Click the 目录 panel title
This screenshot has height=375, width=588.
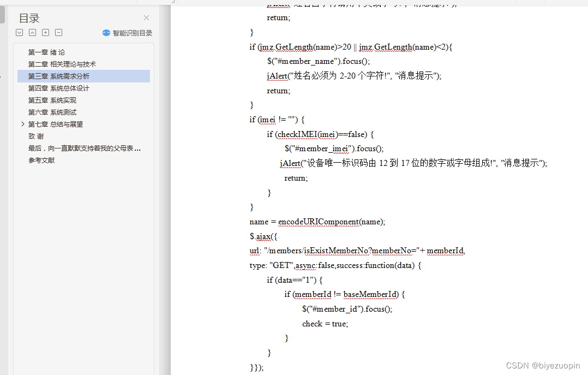pos(29,18)
